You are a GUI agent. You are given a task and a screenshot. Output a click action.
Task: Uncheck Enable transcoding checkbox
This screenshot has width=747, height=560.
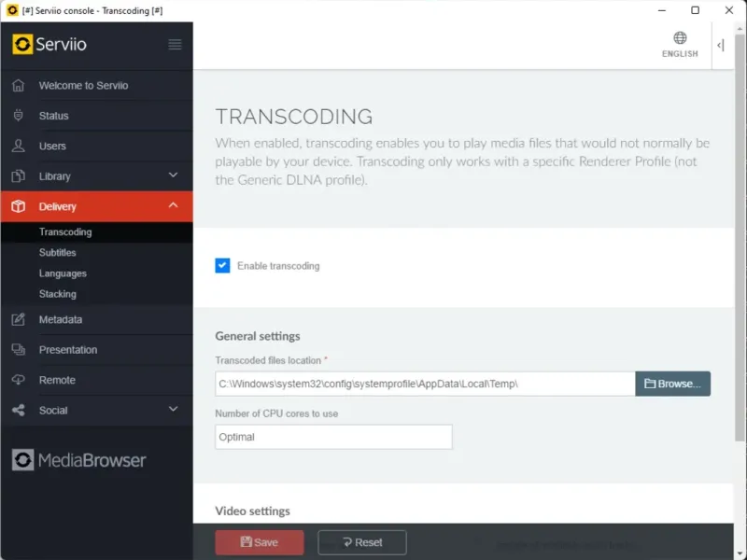point(222,265)
